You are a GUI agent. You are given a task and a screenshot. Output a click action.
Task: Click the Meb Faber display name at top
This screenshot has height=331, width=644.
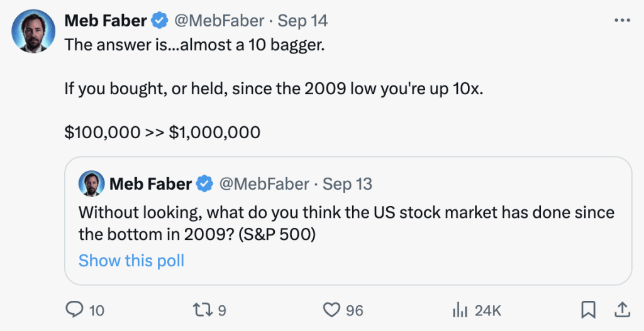[x=106, y=21]
